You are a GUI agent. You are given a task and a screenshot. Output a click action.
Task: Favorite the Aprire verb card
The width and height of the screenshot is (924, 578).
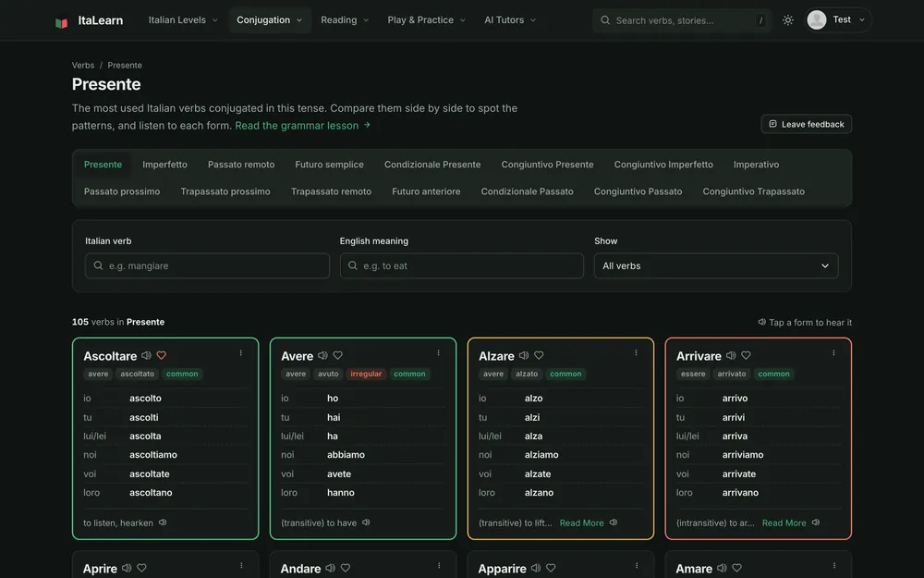tap(141, 568)
